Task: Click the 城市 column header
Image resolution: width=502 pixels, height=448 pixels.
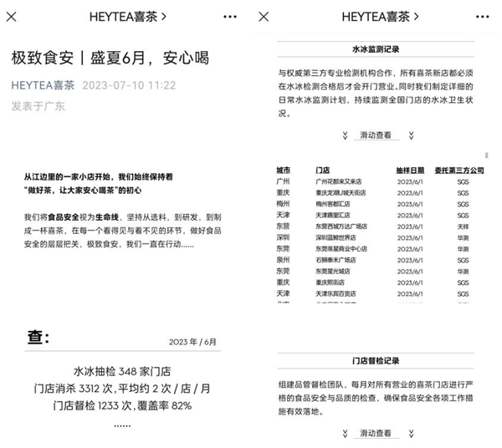Action: coord(283,171)
